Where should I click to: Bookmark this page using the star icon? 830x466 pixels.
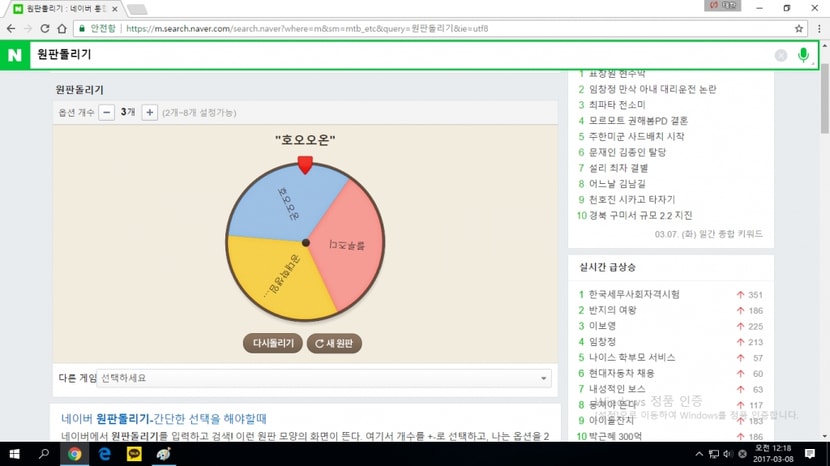[799, 29]
